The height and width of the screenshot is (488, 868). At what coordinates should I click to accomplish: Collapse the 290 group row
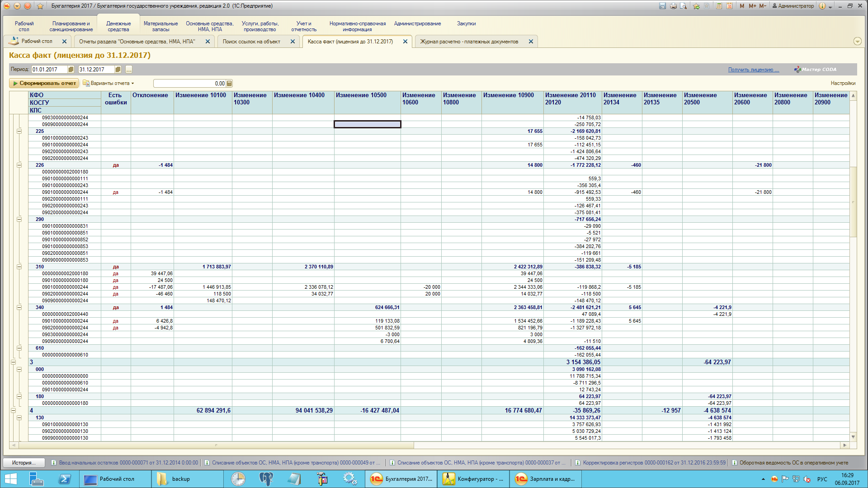pos(19,220)
